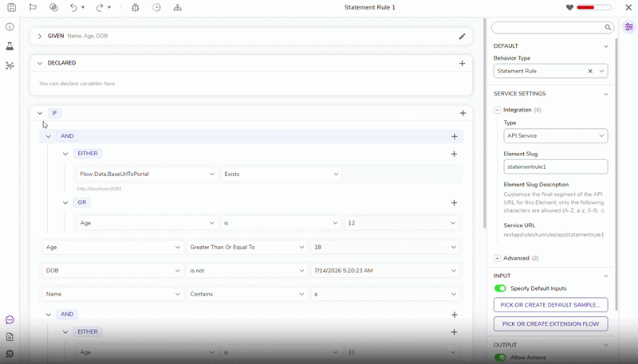Click the hierarchy tree icon in toolbar
The width and height of the screenshot is (638, 364).
coord(177,7)
